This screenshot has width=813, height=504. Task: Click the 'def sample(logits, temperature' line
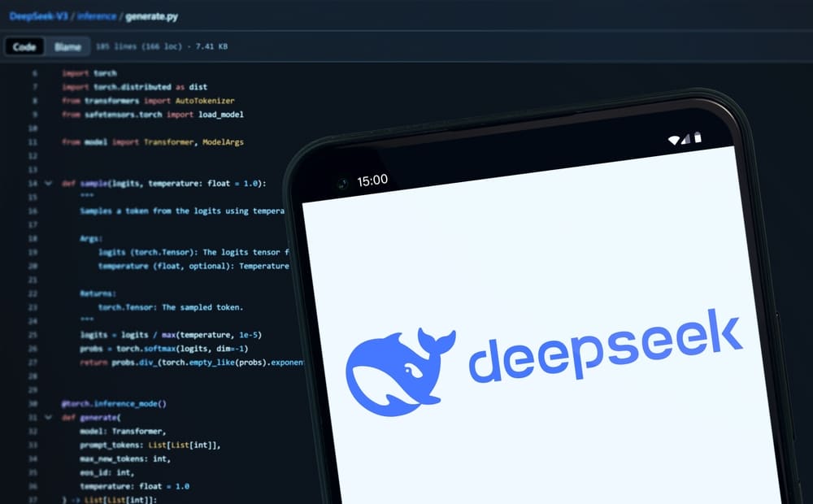click(164, 183)
